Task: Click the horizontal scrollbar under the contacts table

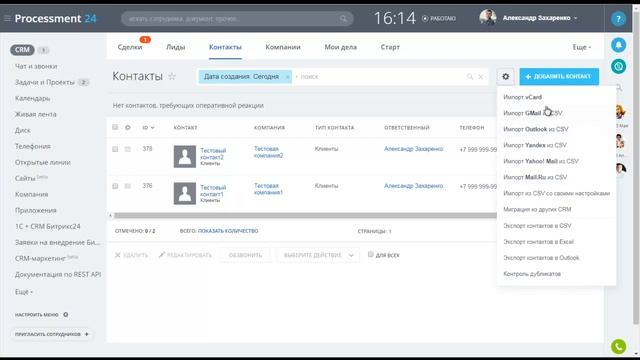Action: tap(305, 215)
